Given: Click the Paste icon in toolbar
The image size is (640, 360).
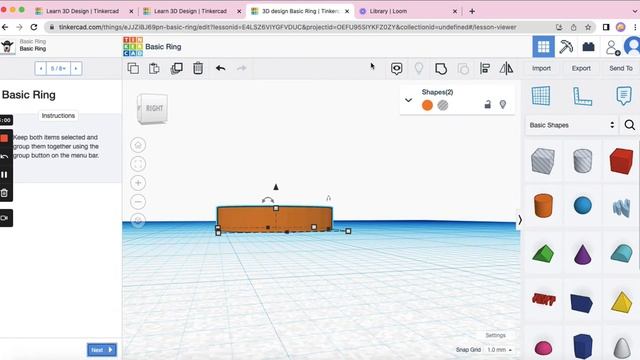Looking at the screenshot, I should click(154, 68).
